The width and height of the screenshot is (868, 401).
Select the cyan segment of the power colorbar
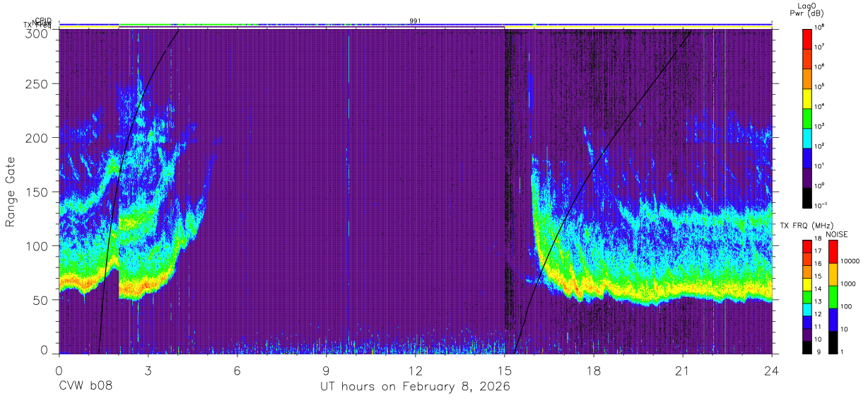807,136
